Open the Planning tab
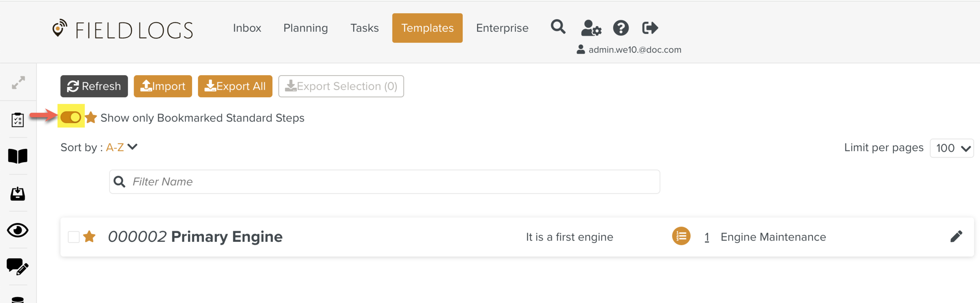Screen dimensions: 980x303 click(305, 28)
